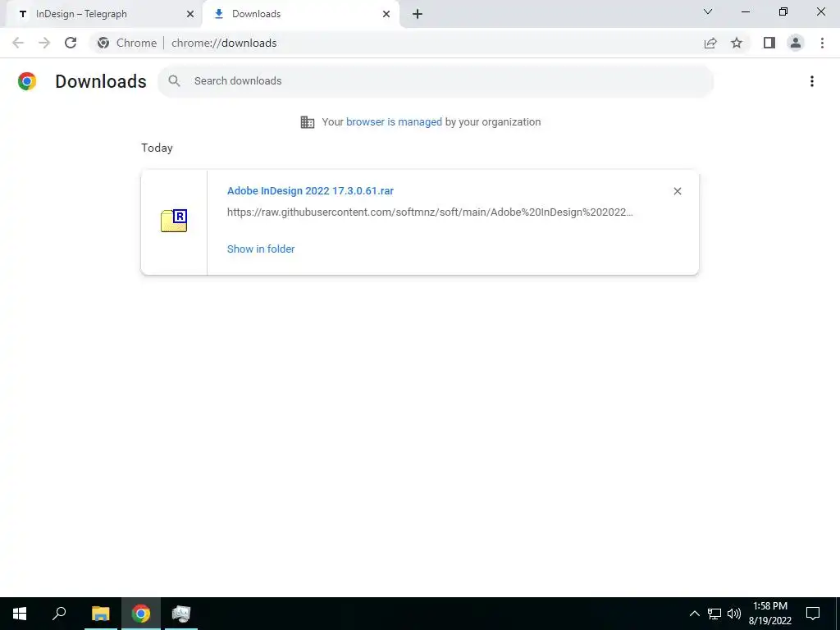Image resolution: width=840 pixels, height=630 pixels.
Task: Open a new browser tab
Action: 418,14
